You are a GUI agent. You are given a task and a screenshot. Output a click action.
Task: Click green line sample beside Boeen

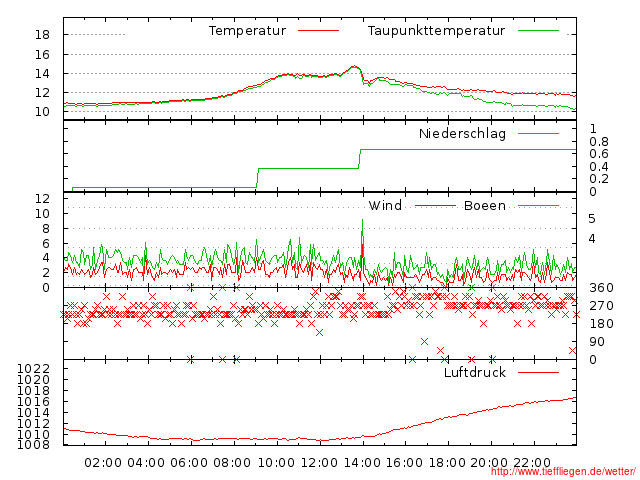point(538,206)
